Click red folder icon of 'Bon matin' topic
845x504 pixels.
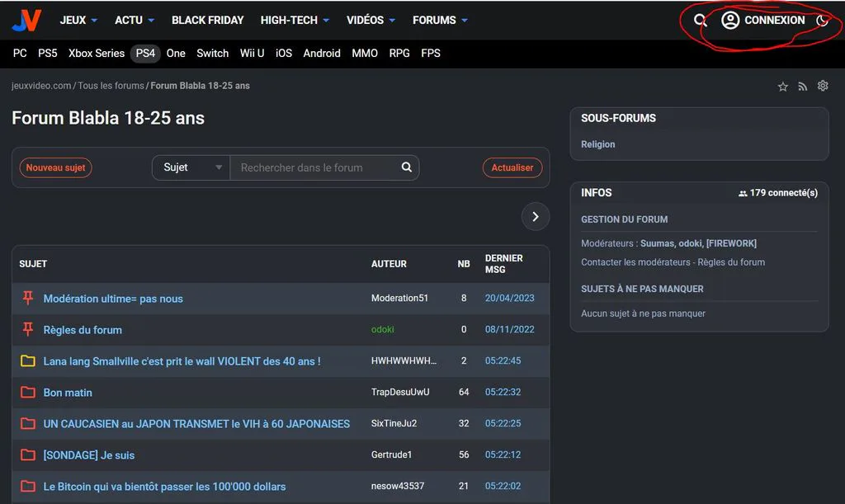click(x=28, y=392)
